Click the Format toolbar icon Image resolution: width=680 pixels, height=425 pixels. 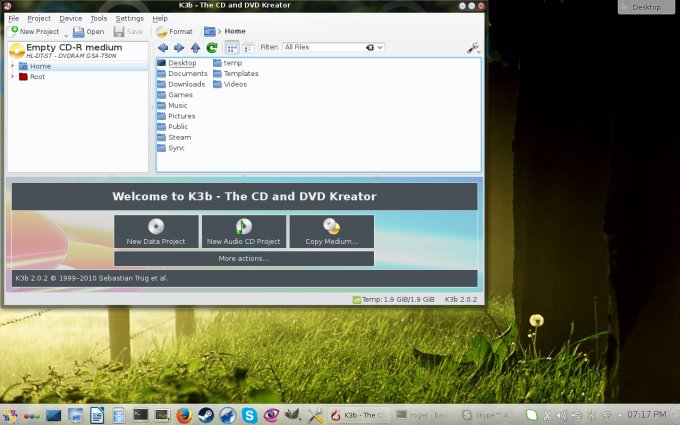(174, 31)
